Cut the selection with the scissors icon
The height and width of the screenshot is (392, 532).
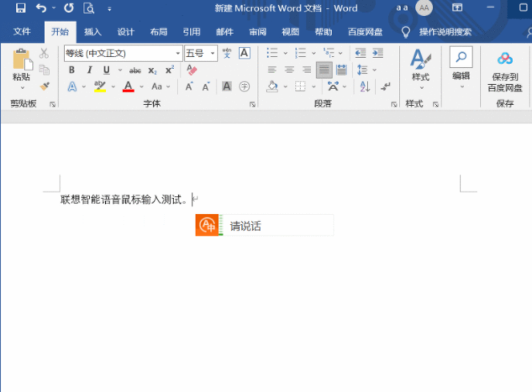click(x=44, y=53)
